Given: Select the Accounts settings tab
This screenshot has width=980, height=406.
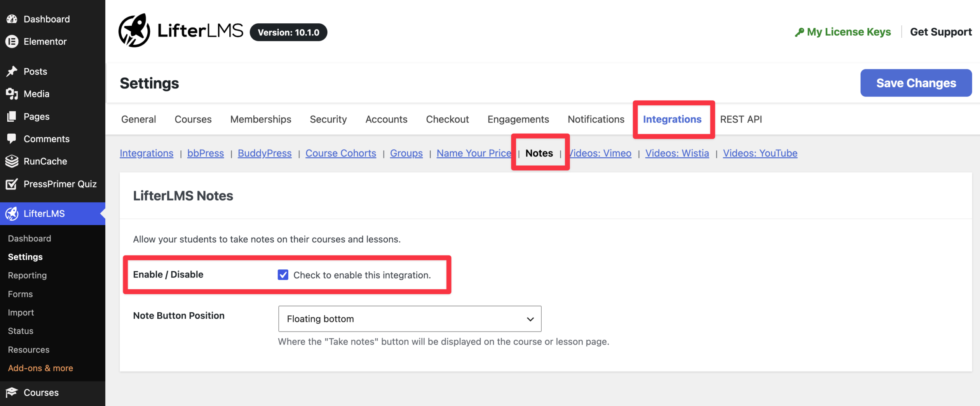Looking at the screenshot, I should (x=386, y=119).
